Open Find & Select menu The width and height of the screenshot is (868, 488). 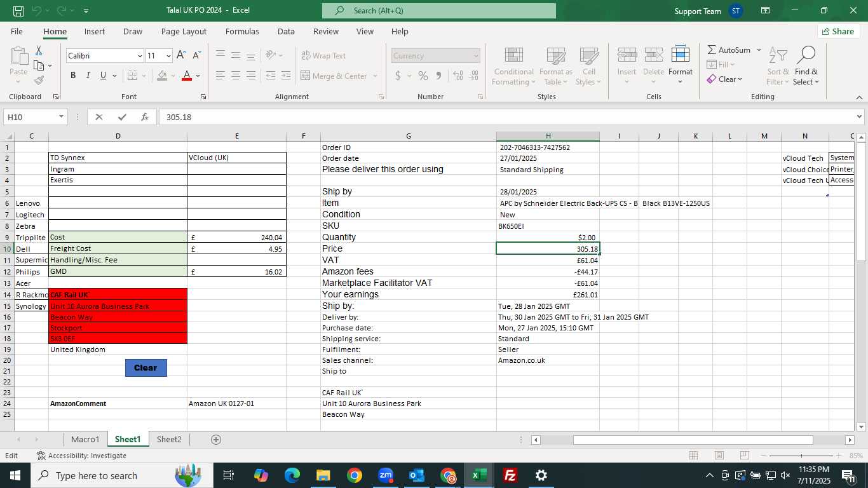[806, 66]
